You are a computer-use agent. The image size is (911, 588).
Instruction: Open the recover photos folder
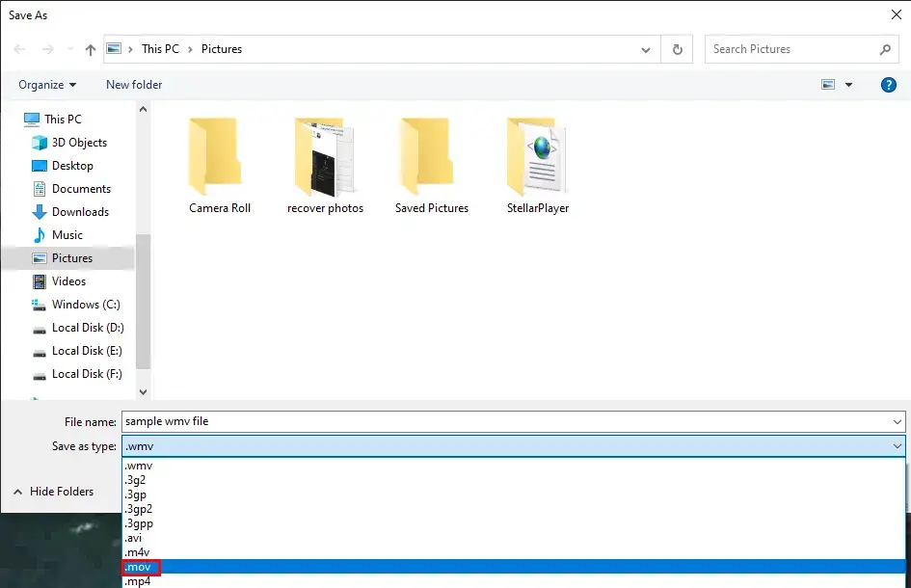coord(325,166)
